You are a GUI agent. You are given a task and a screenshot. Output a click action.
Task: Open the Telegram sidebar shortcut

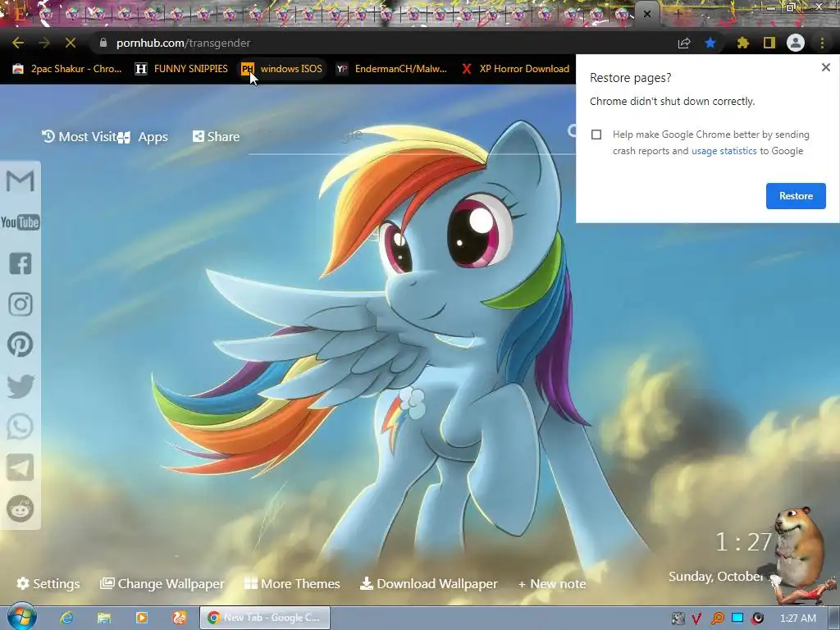(x=21, y=468)
